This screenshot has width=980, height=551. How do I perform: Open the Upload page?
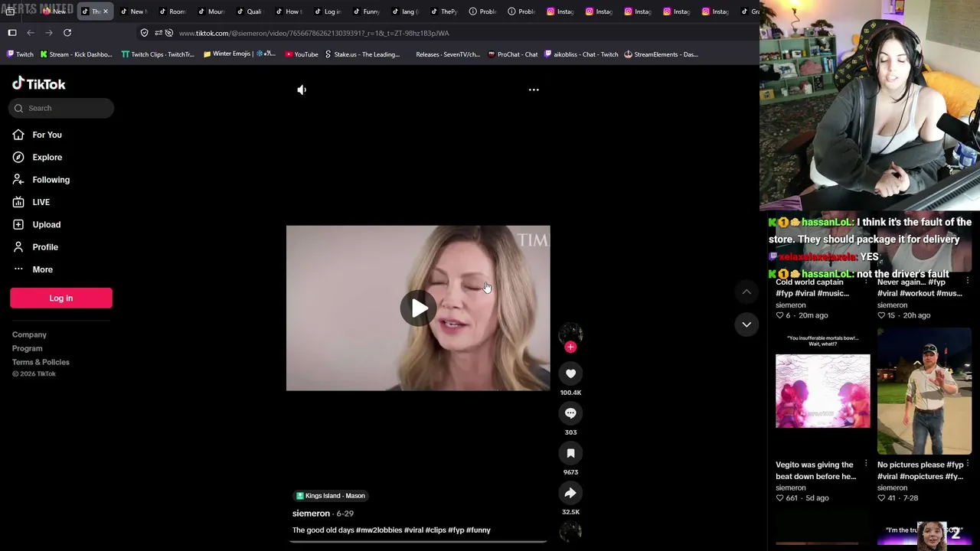pyautogui.click(x=46, y=224)
